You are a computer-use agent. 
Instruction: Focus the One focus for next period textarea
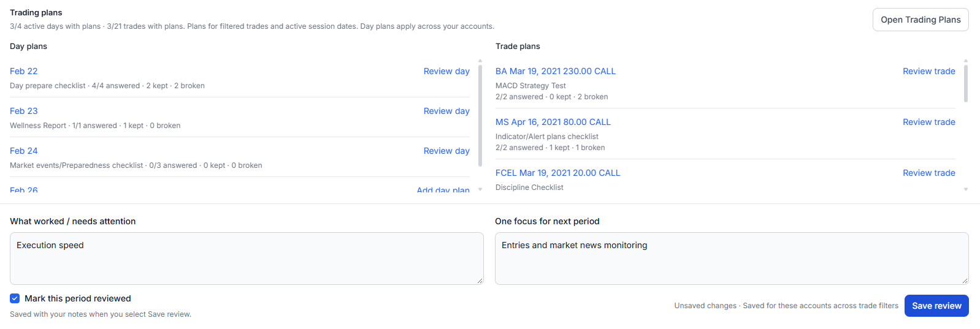[732, 259]
